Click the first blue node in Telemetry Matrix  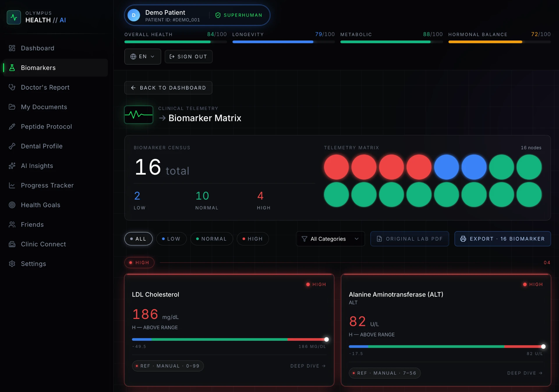446,167
